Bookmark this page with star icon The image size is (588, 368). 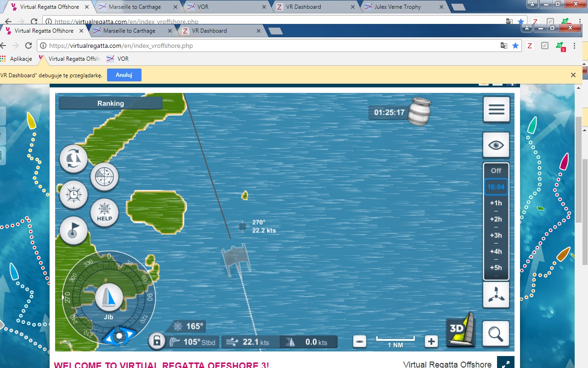pyautogui.click(x=515, y=46)
